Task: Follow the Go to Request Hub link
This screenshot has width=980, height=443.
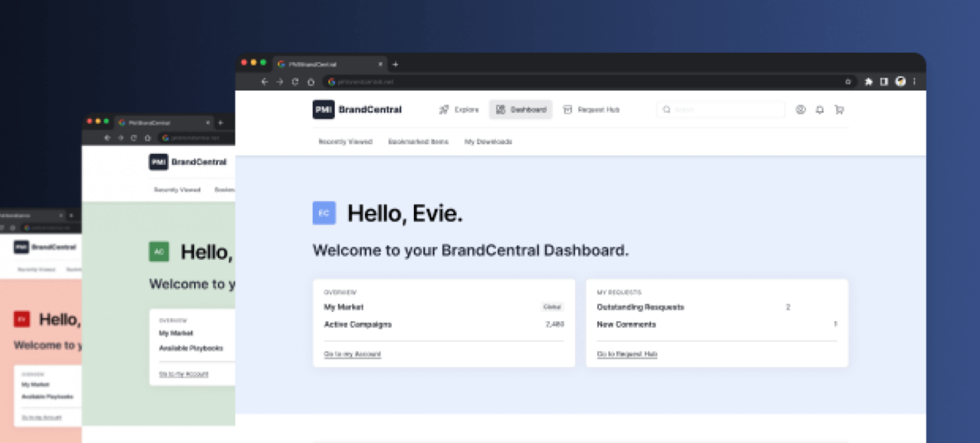Action: (627, 354)
